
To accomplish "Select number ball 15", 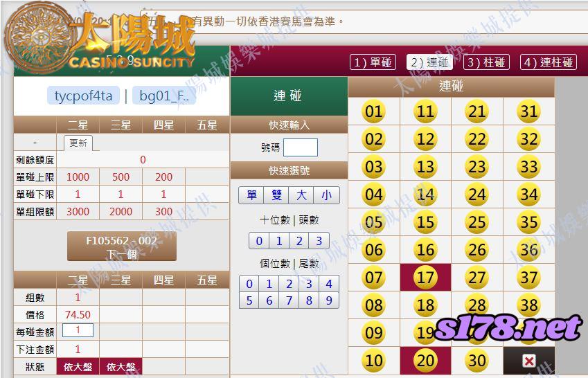I will coord(425,222).
